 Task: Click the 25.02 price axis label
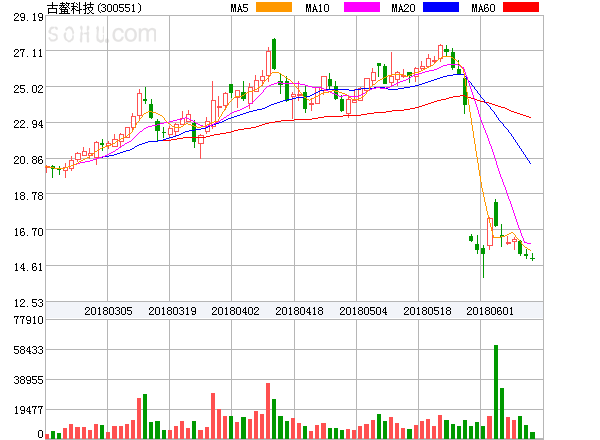coord(28,89)
